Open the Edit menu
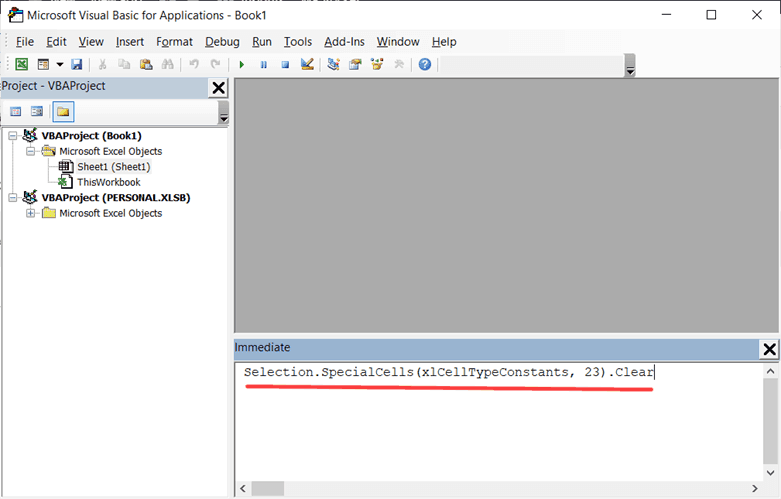Image resolution: width=781 pixels, height=499 pixels. pos(56,42)
